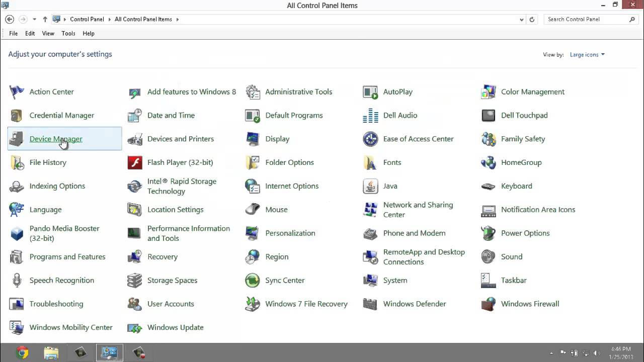Open the Sound speaker icon

coord(488,256)
